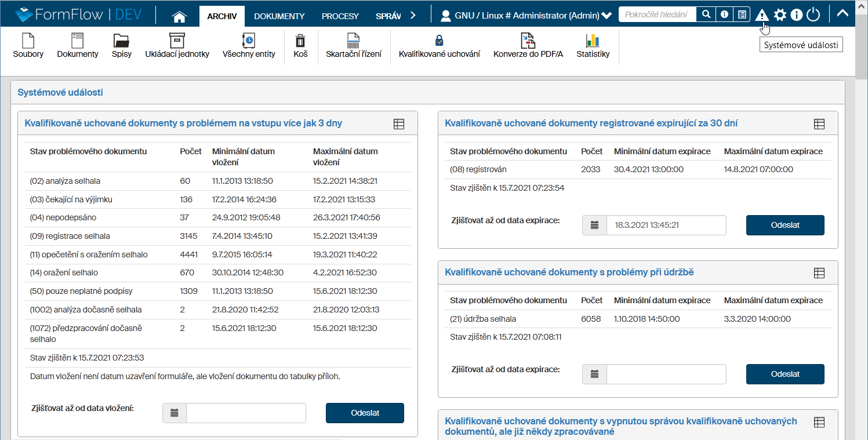
Task: Open Soubory in the archive toolbar
Action: (x=28, y=46)
